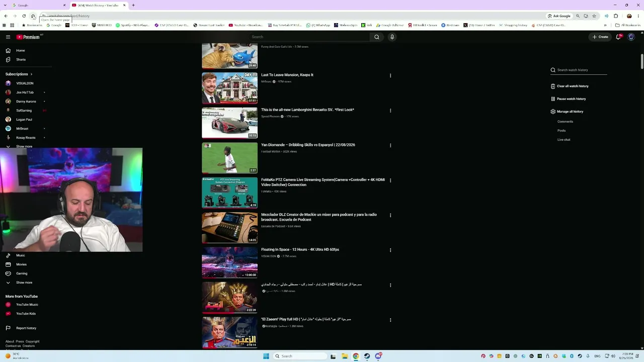This screenshot has height=362, width=644.
Task: Click the Create button
Action: [x=600, y=37]
